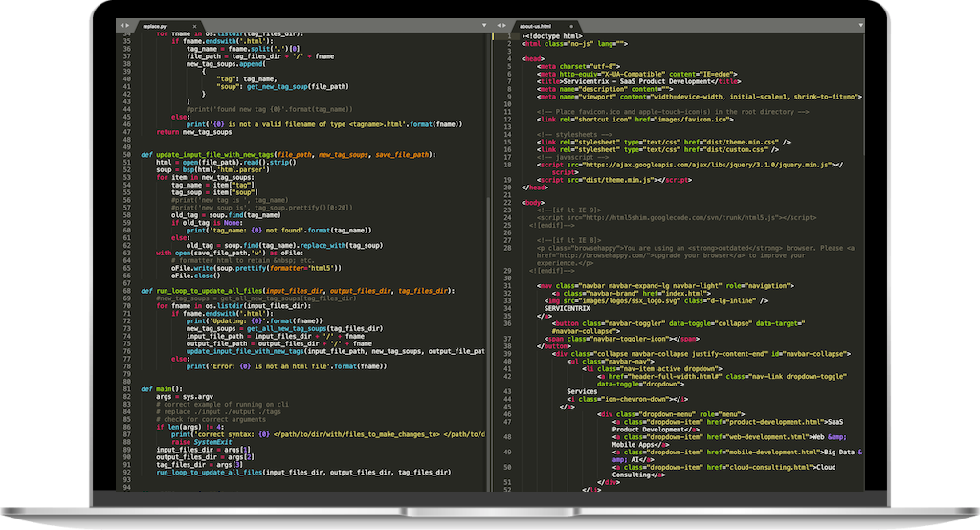The image size is (980, 530).
Task: Click the 'new_tag_soups.append(' line
Action: (226, 64)
